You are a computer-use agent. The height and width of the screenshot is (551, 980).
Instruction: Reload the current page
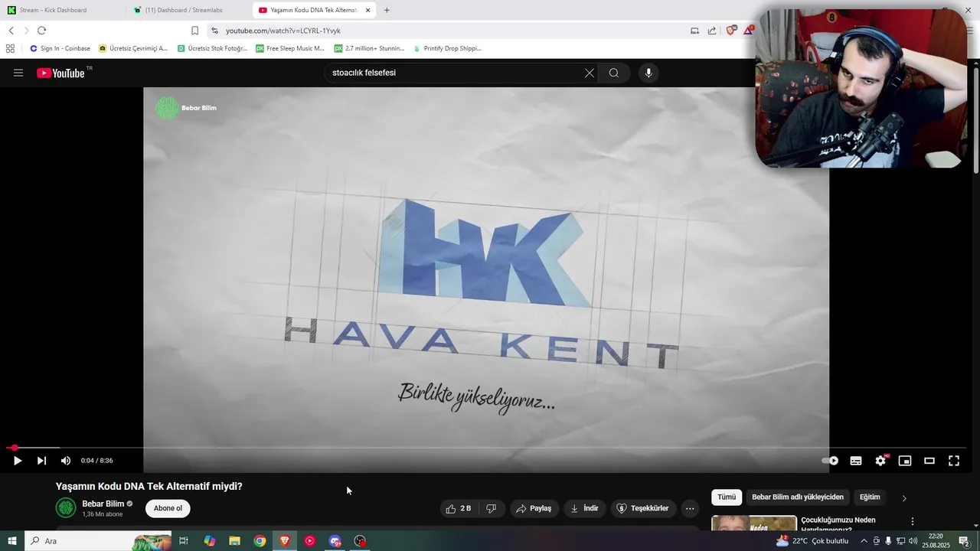point(41,31)
